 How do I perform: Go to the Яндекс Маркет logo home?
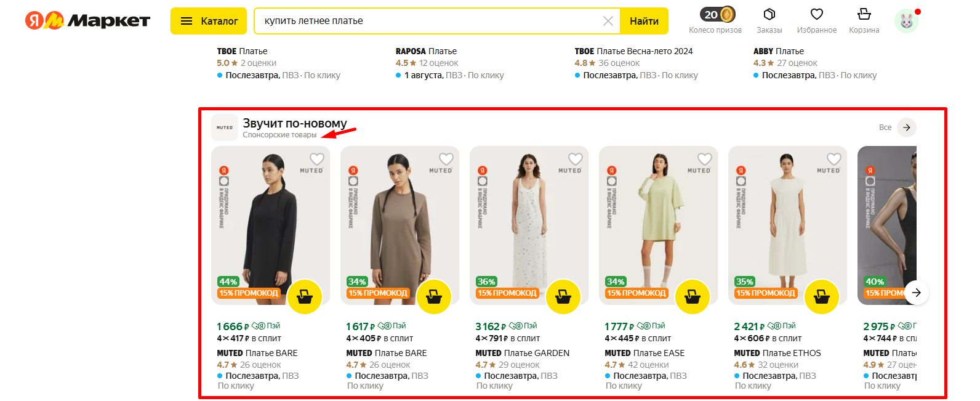click(x=87, y=20)
